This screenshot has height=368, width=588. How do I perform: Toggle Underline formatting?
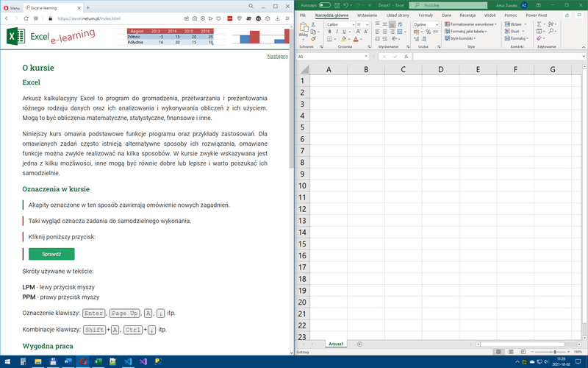(344, 32)
